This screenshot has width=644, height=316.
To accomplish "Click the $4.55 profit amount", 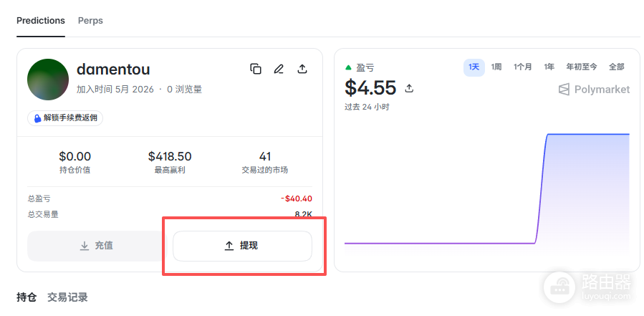I will (x=370, y=87).
